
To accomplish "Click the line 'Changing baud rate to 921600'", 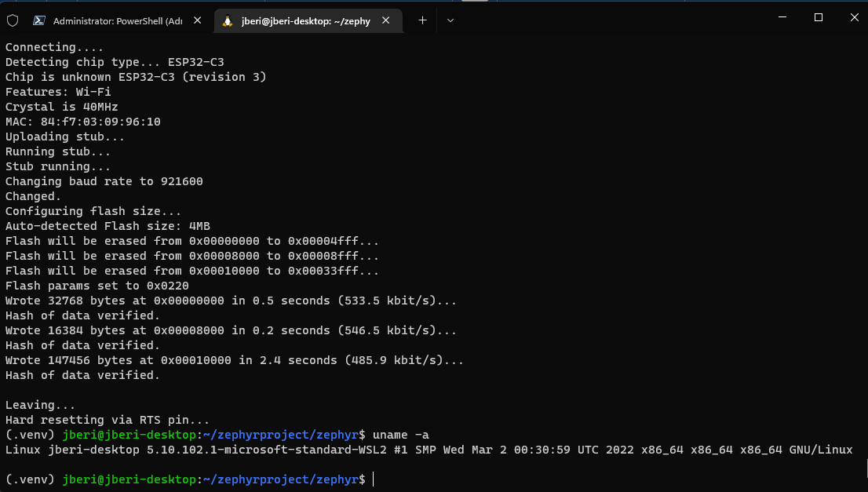I will pos(104,181).
